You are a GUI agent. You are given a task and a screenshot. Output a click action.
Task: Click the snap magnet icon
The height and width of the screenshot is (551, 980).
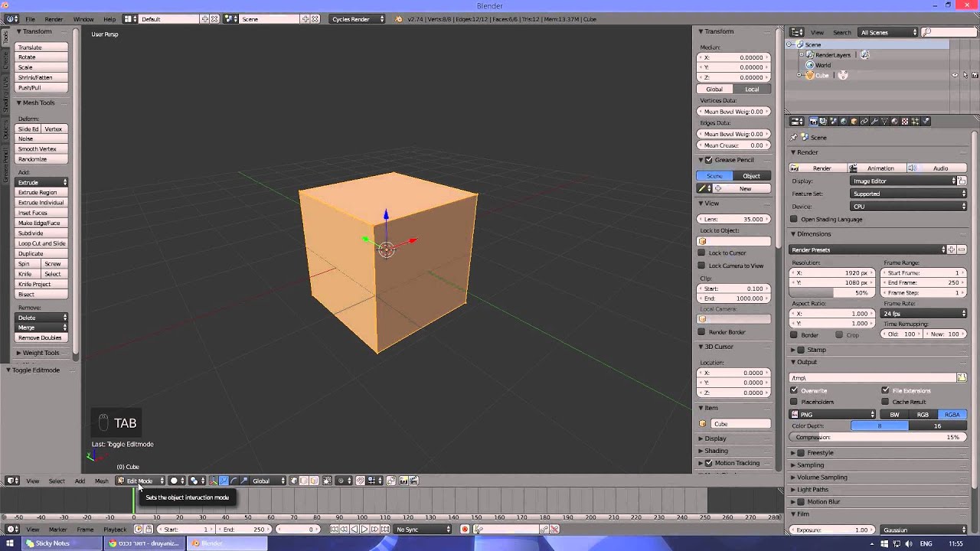(x=359, y=481)
